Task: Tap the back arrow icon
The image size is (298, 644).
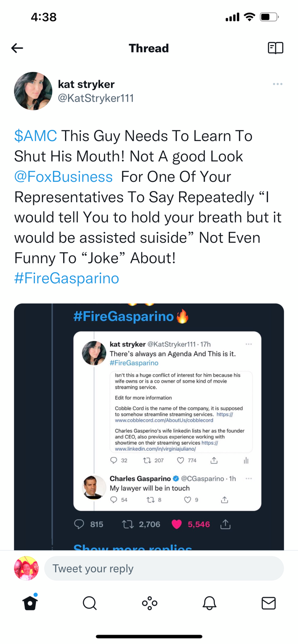Action: tap(17, 48)
